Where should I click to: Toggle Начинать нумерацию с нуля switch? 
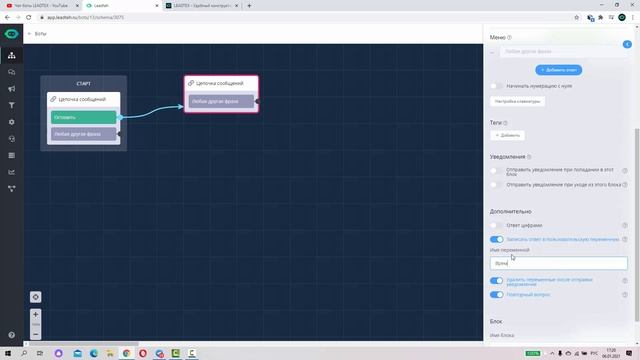(496, 86)
